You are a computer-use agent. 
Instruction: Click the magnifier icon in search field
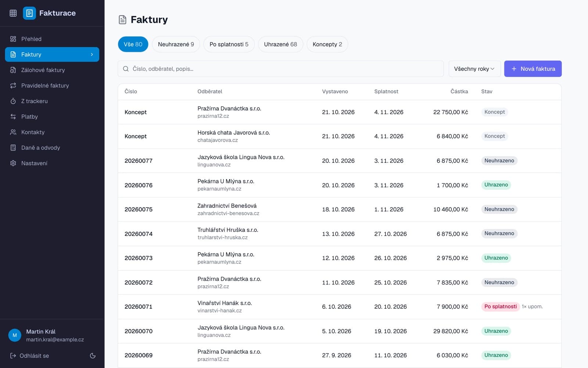click(x=126, y=69)
